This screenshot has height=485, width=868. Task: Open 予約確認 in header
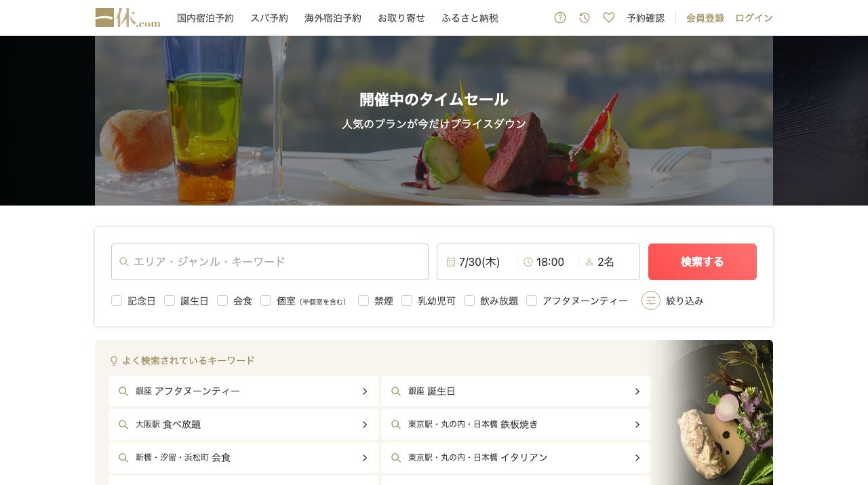point(646,18)
